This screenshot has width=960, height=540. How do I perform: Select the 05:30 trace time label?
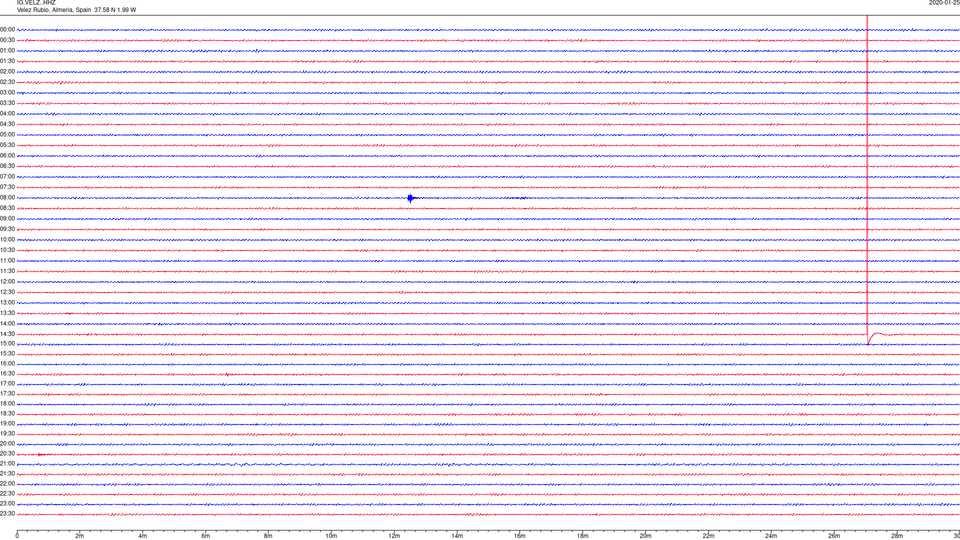pos(7,144)
